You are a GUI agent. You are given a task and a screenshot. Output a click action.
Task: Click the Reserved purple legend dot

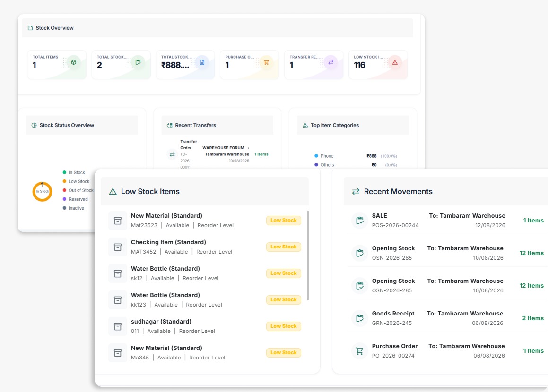pyautogui.click(x=64, y=199)
